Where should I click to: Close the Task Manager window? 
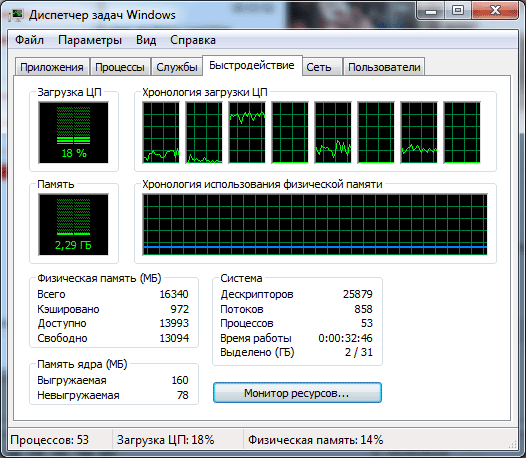(x=495, y=10)
